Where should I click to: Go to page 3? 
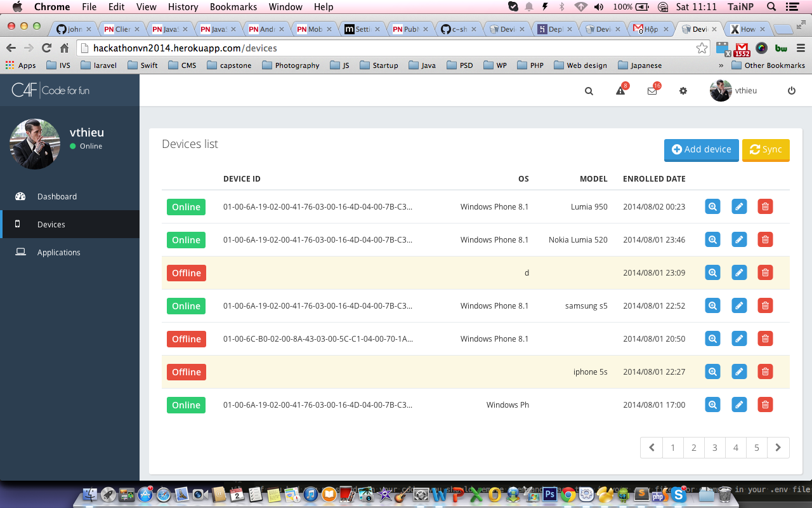715,448
